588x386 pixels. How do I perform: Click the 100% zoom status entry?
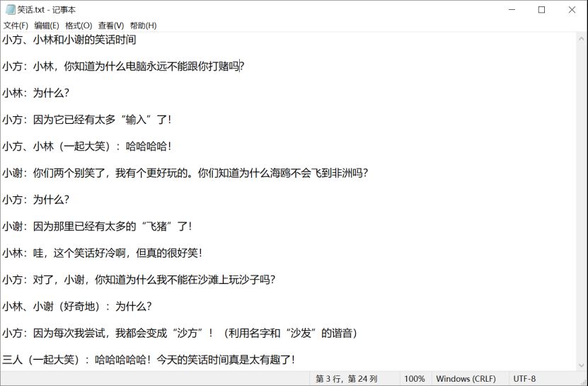415,378
